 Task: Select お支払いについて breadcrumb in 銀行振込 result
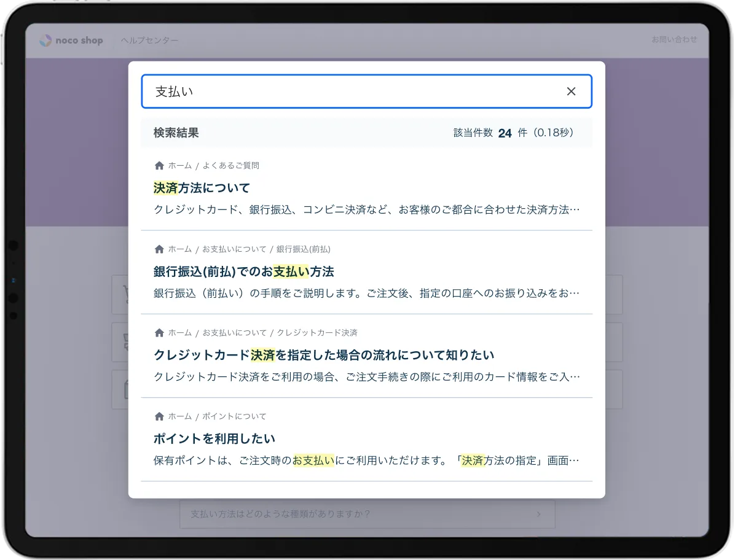tap(234, 249)
